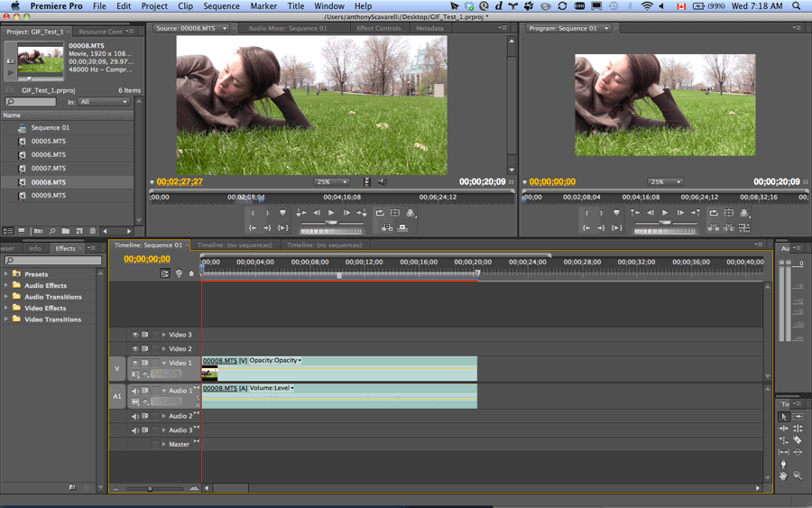The height and width of the screenshot is (508, 812).
Task: Select the Zoom tool magnifier icon
Action: click(x=798, y=476)
